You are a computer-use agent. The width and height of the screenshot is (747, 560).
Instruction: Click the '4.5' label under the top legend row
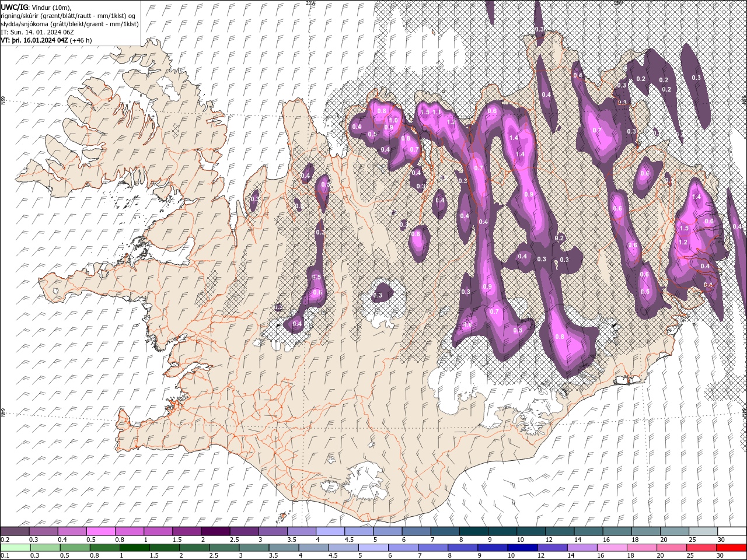click(350, 540)
